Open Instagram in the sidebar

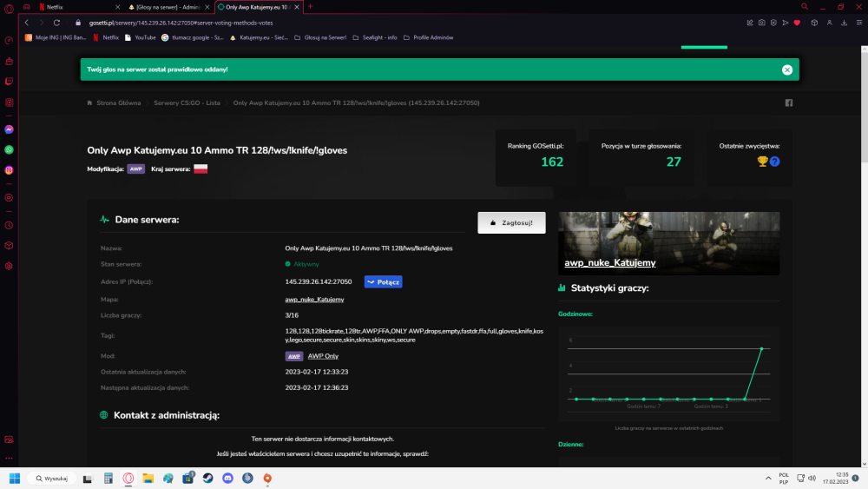[x=9, y=170]
